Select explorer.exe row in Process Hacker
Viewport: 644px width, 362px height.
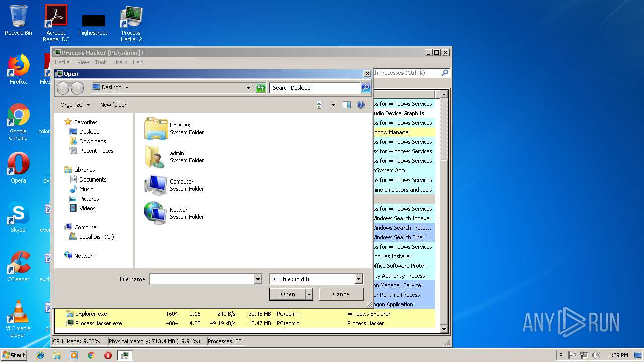pos(245,314)
